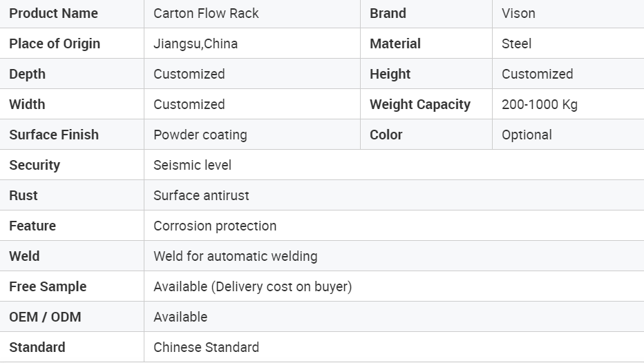
Task: Select the Carton Flow Rack value
Action: click(206, 14)
